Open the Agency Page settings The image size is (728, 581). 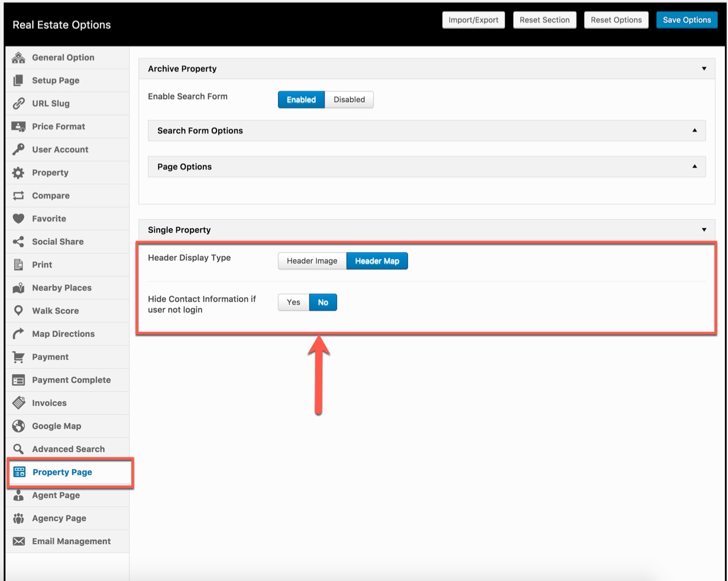point(67,518)
